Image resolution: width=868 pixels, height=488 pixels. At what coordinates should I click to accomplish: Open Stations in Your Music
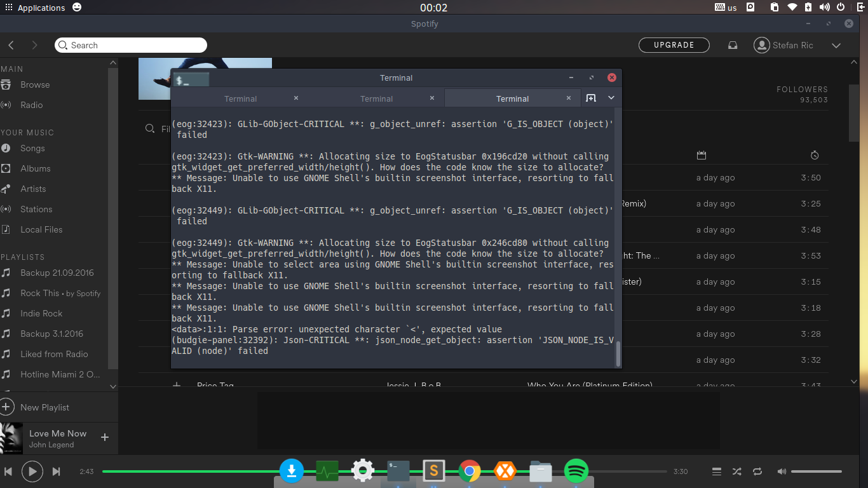click(36, 209)
